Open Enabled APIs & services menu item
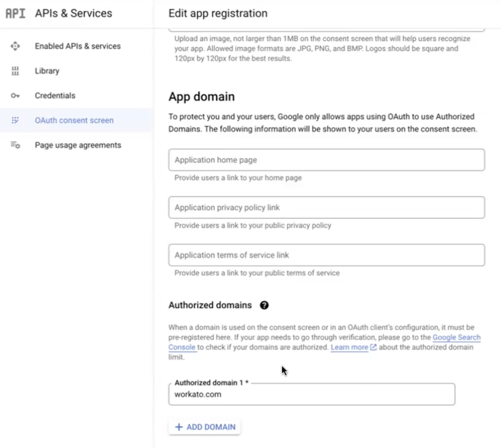The width and height of the screenshot is (501, 448). point(77,46)
